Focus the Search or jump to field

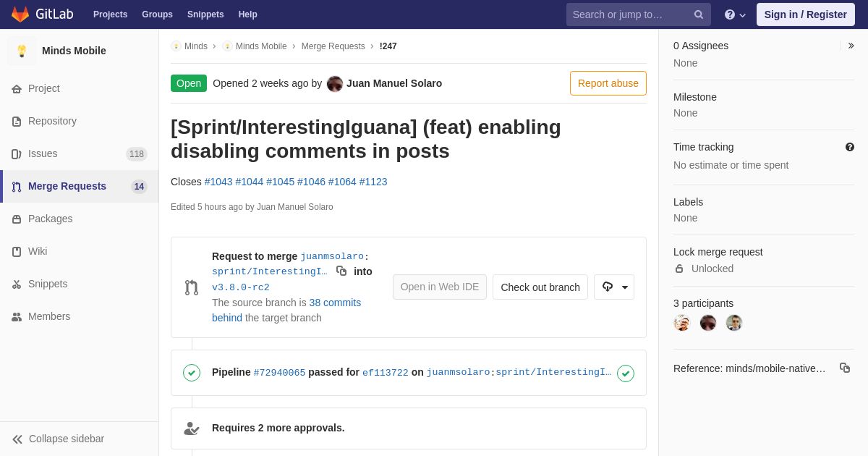[629, 14]
